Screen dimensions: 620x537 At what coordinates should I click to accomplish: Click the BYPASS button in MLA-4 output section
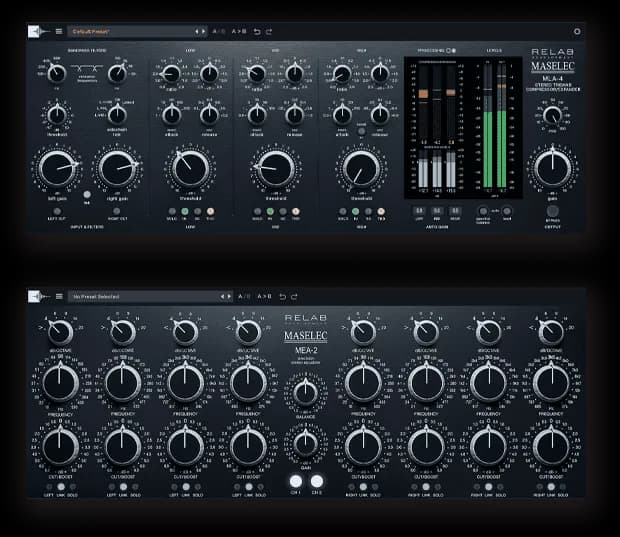[552, 211]
